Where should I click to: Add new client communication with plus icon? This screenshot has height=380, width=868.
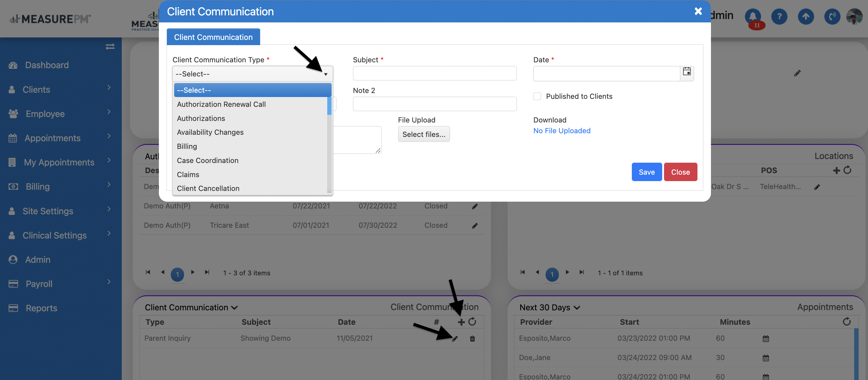point(461,322)
